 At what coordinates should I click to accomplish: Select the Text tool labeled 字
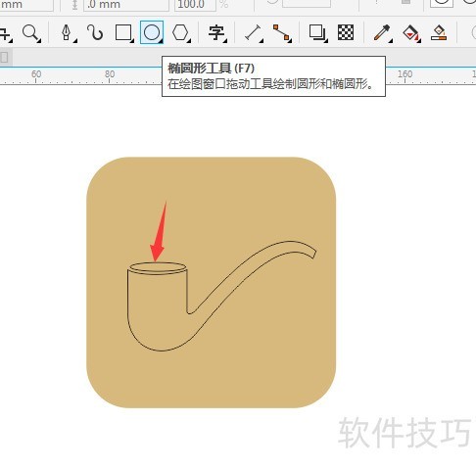click(x=216, y=32)
